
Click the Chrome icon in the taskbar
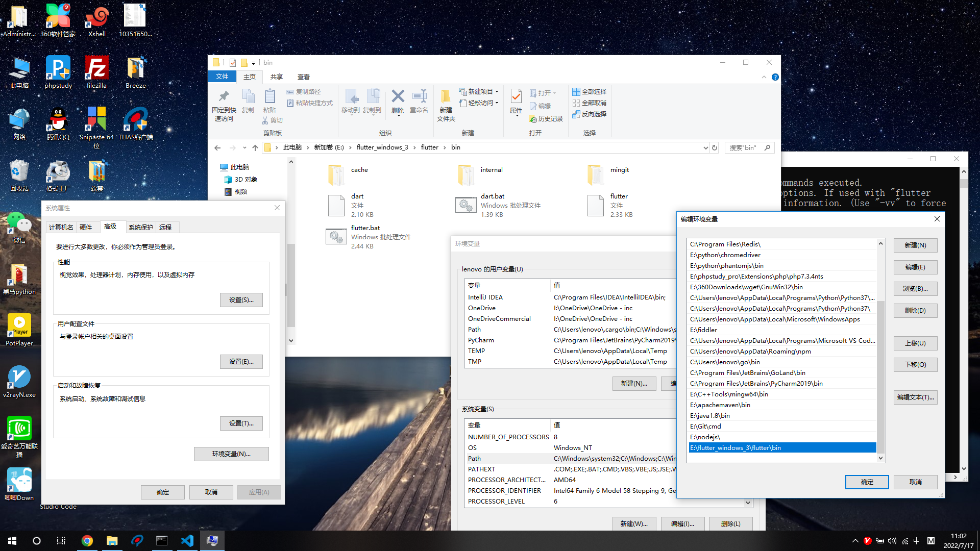pos(87,541)
